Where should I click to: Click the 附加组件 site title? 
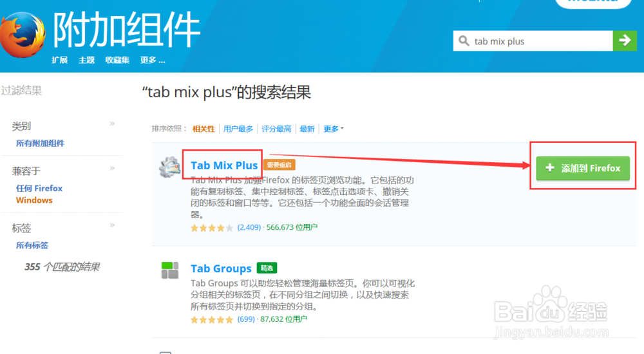coord(126,30)
